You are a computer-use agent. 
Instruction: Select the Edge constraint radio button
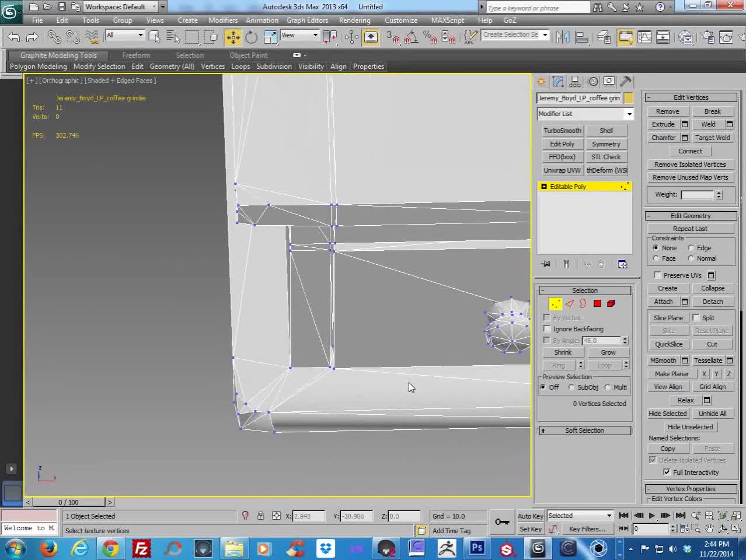691,248
